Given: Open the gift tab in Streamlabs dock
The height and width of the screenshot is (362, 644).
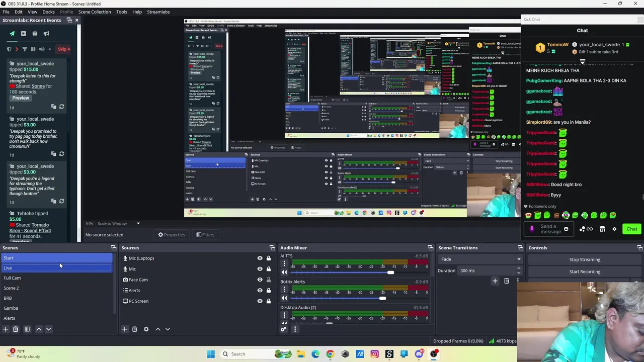Looking at the screenshot, I should click(x=35, y=34).
